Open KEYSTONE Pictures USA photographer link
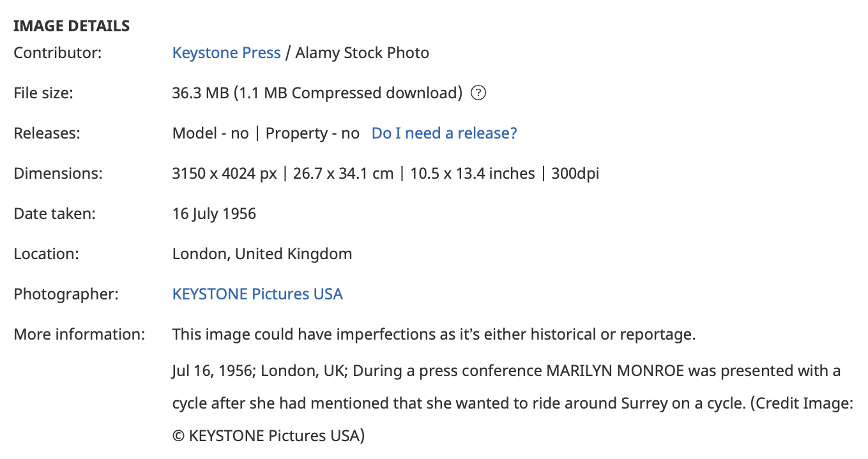Screen dimensions: 868x459 [257, 294]
